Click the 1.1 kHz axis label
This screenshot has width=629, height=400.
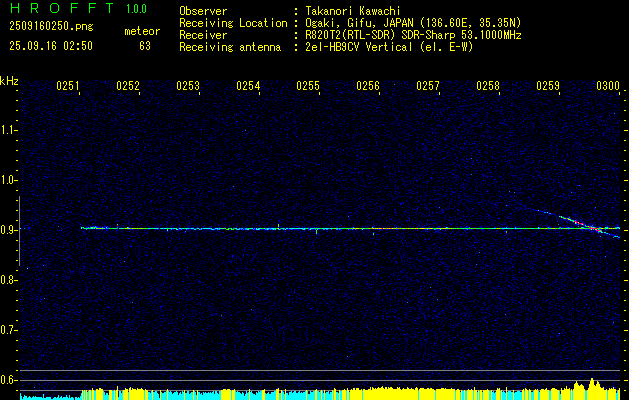(8, 130)
